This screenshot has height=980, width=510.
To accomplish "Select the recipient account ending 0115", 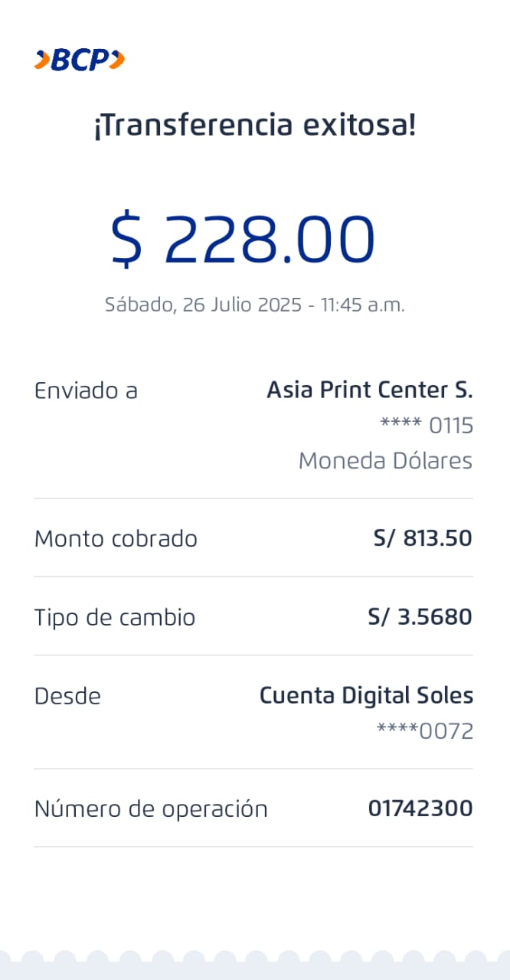I will coord(427,426).
